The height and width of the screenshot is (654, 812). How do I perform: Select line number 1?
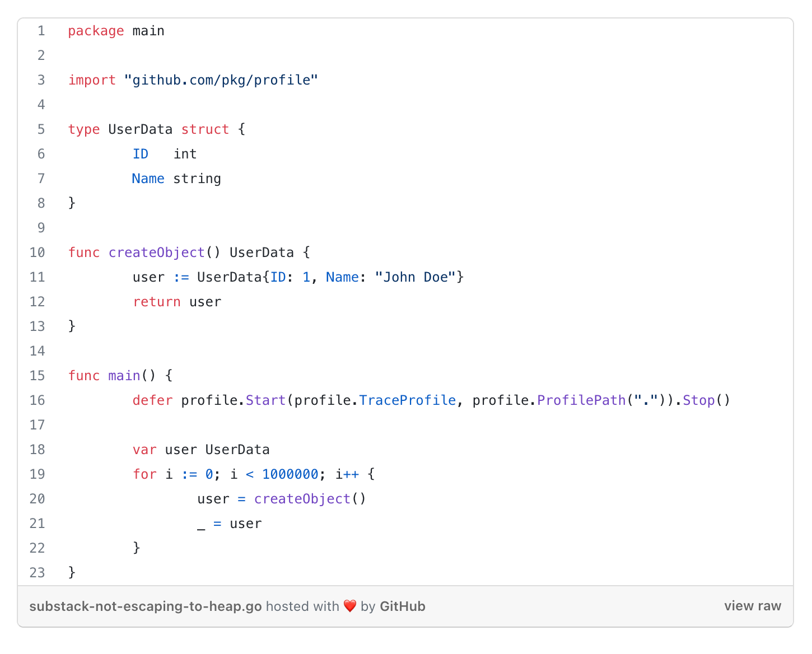pyautogui.click(x=41, y=31)
